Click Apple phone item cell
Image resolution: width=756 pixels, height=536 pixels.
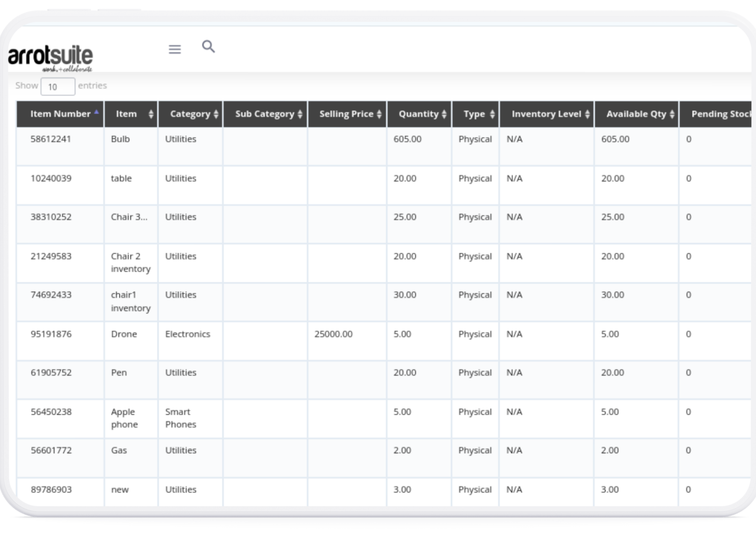[124, 418]
